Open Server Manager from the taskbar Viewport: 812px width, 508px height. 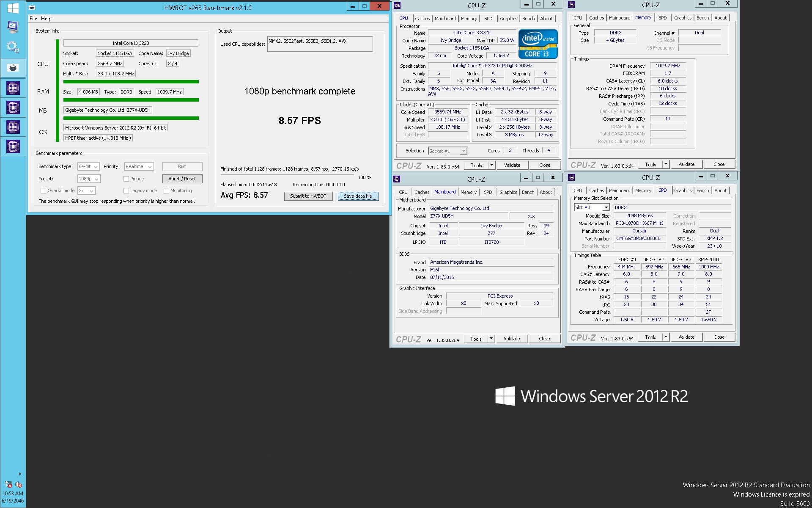13,27
